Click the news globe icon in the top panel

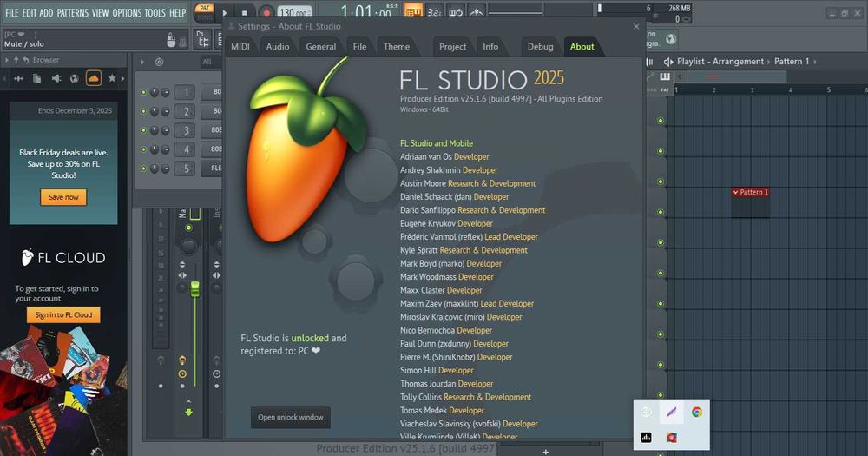click(x=671, y=39)
